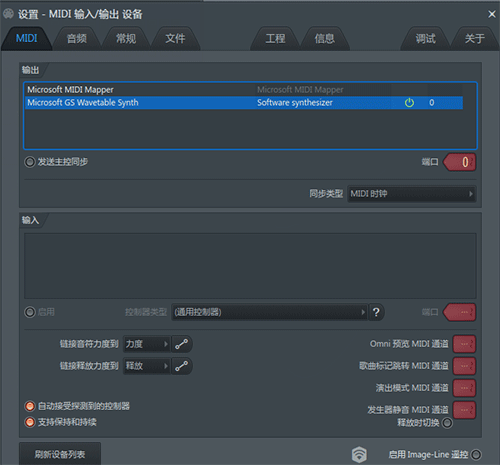
Task: Click 歌曲标记跳转 MIDI 通道 value box
Action: [x=464, y=366]
